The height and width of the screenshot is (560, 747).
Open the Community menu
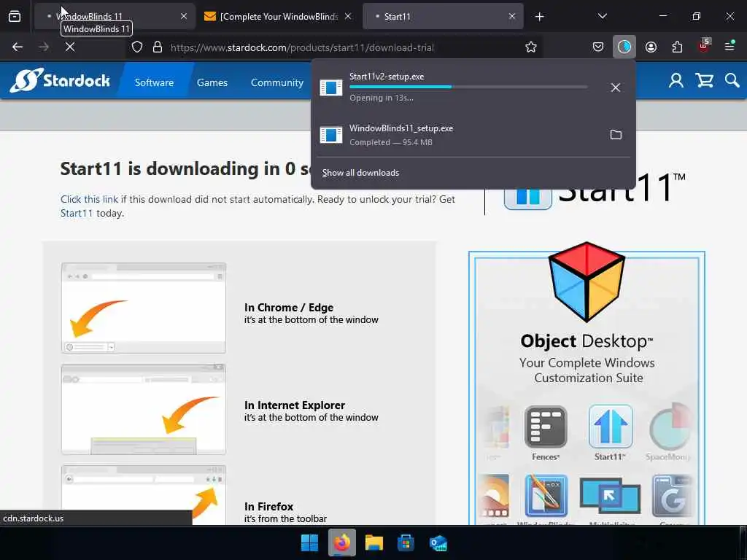[276, 82]
